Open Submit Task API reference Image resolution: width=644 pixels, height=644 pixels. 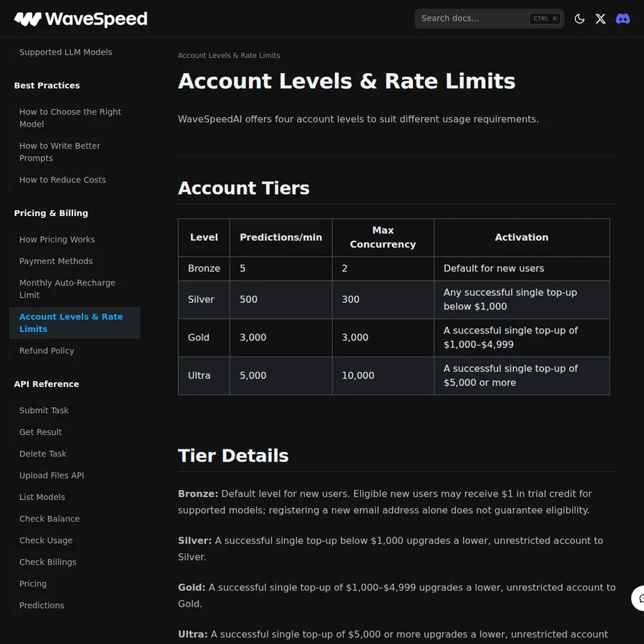44,410
